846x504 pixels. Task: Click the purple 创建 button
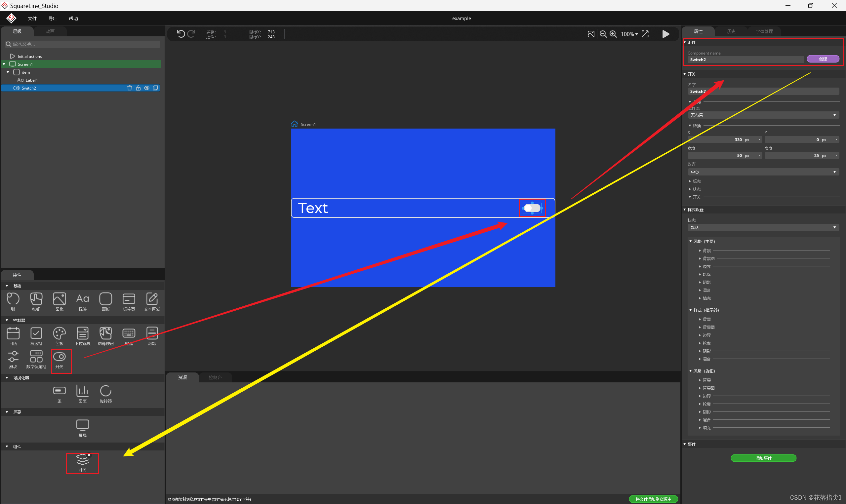pos(823,59)
